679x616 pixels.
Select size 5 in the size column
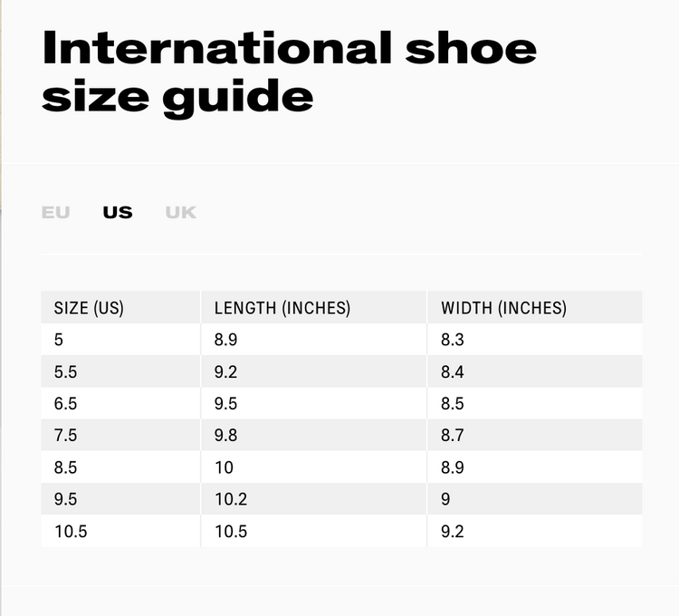[x=59, y=340]
